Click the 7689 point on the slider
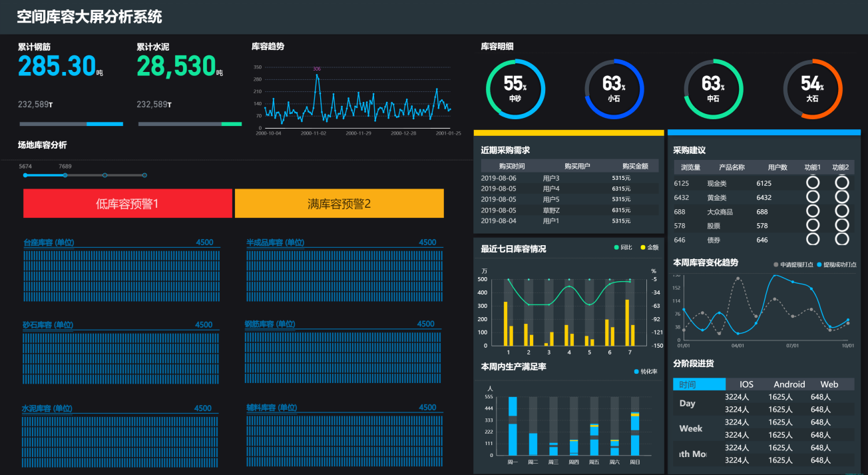The width and height of the screenshot is (868, 475). (x=65, y=175)
